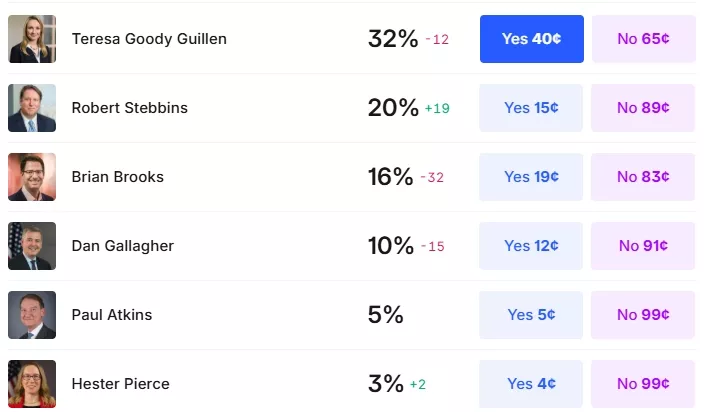Click No 89¢ on the Stebbins row
The width and height of the screenshot is (704, 412).
(x=643, y=108)
